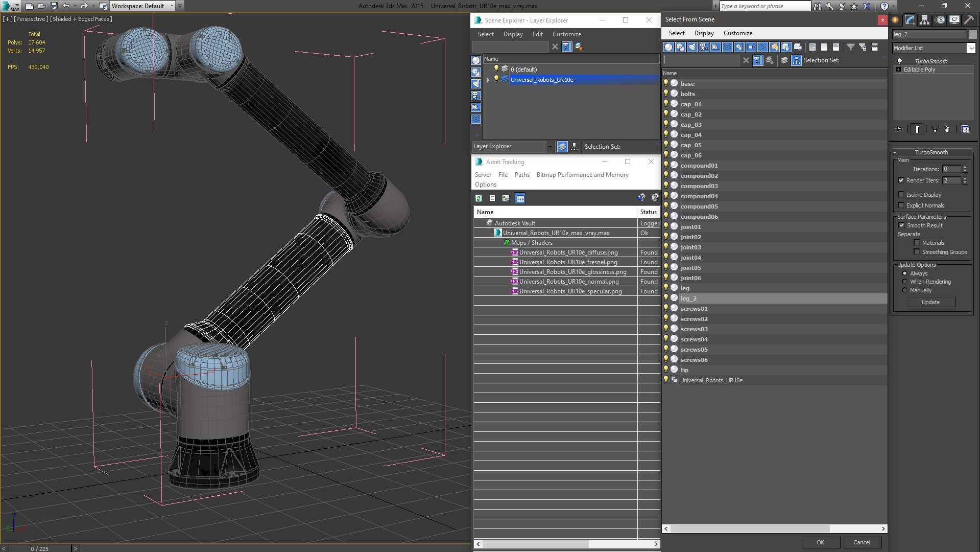The height and width of the screenshot is (552, 980).
Task: Open the Create command panel tab
Action: (895, 20)
